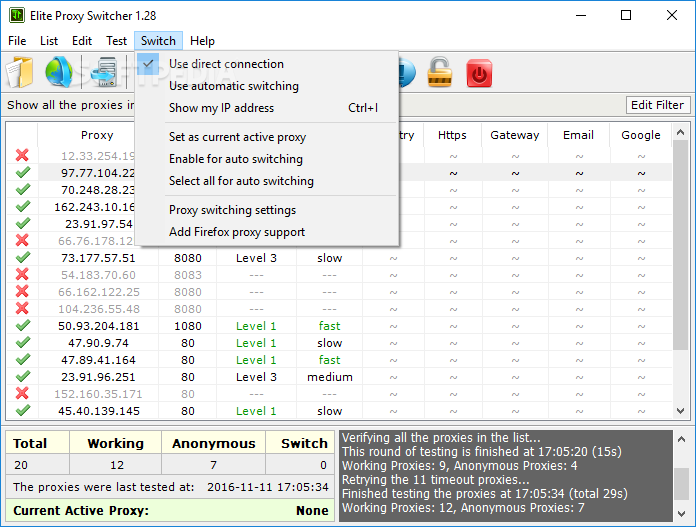Open Proxy switching settings

[267, 210]
